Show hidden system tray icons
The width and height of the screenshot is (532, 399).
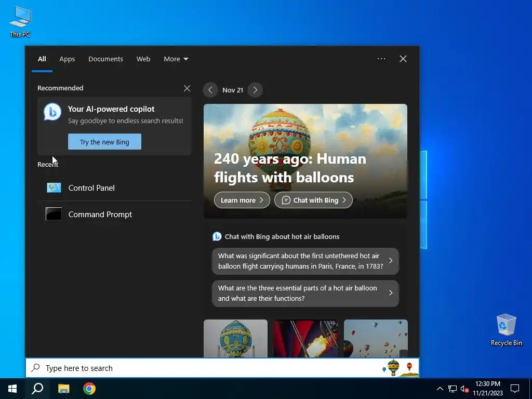[x=440, y=389]
